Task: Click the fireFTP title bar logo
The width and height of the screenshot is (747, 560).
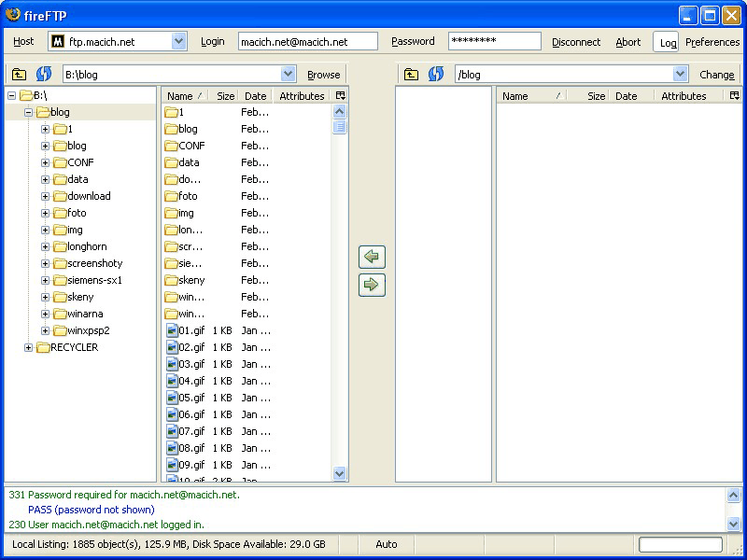Action: (13, 15)
